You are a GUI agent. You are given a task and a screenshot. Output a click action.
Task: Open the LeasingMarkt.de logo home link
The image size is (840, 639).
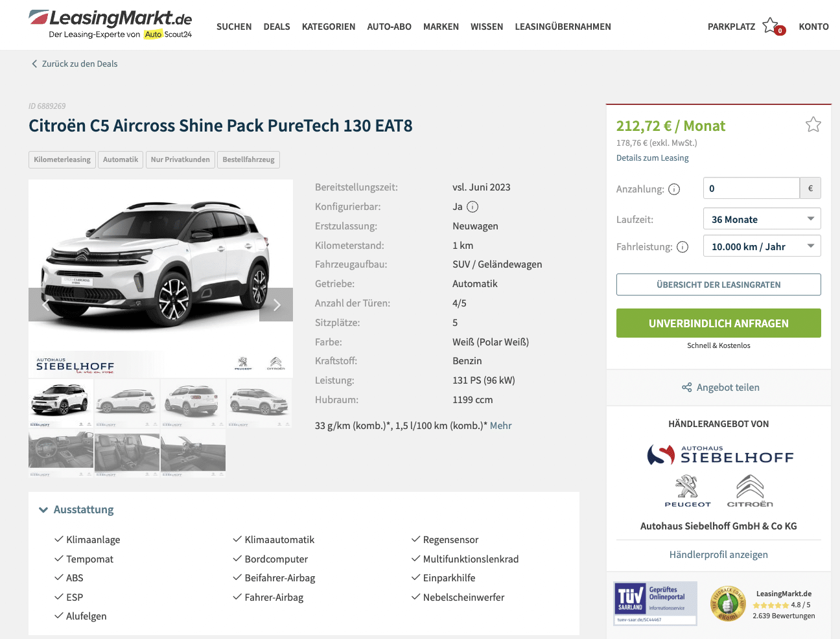pos(111,25)
